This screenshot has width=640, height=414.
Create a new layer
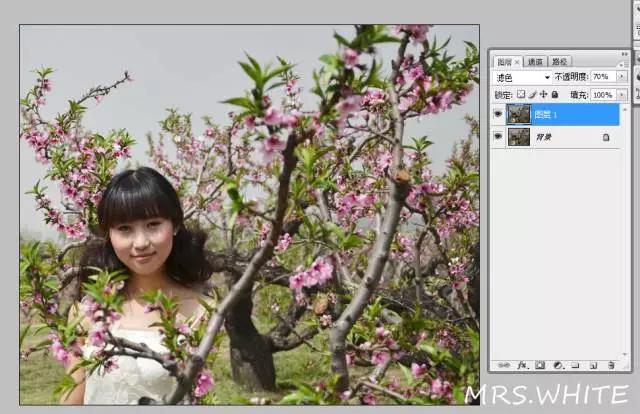pyautogui.click(x=592, y=366)
